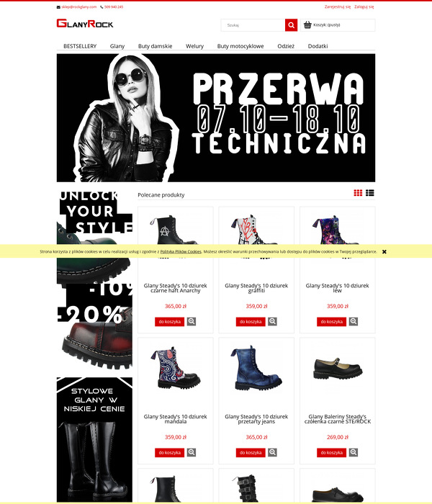The width and height of the screenshot is (432, 504).
Task: Quick view the lew boots magnifier icon
Action: click(x=354, y=321)
